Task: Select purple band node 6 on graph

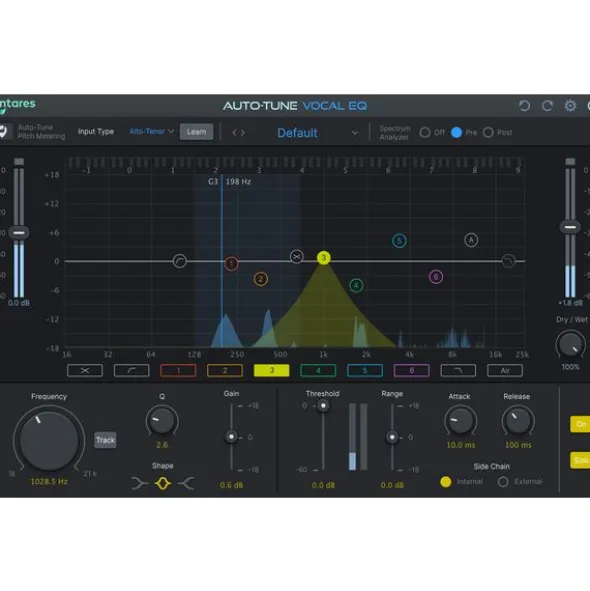Action: click(436, 277)
